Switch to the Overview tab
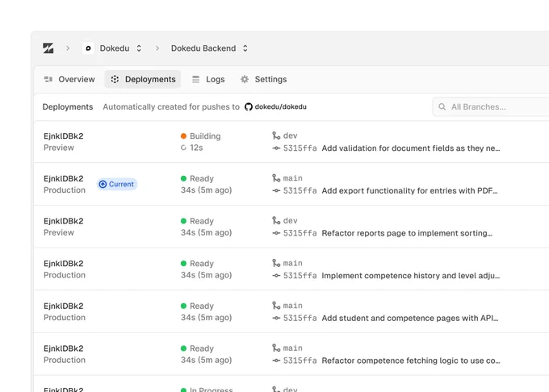 click(x=69, y=79)
